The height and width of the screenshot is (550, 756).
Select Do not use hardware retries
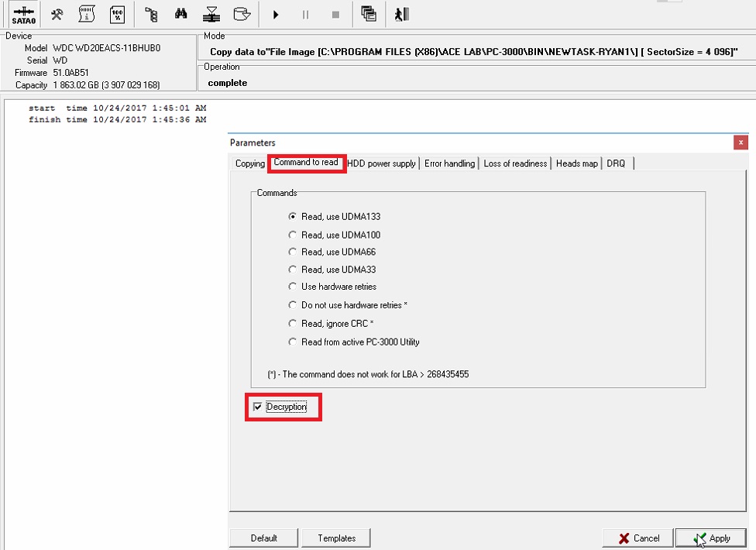point(348,305)
